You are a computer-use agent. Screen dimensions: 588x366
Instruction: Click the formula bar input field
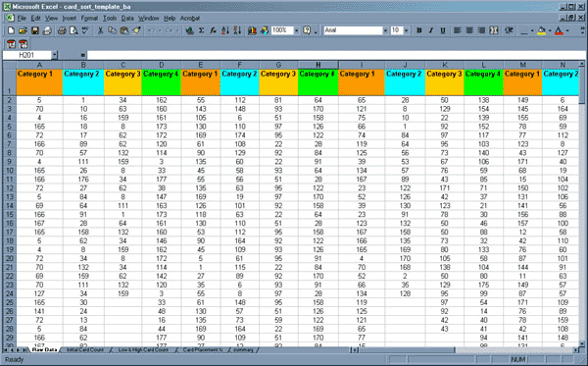coord(335,55)
